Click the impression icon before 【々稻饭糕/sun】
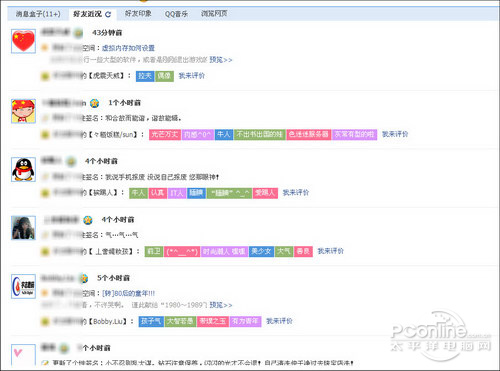The width and height of the screenshot is (500, 371). [45, 135]
